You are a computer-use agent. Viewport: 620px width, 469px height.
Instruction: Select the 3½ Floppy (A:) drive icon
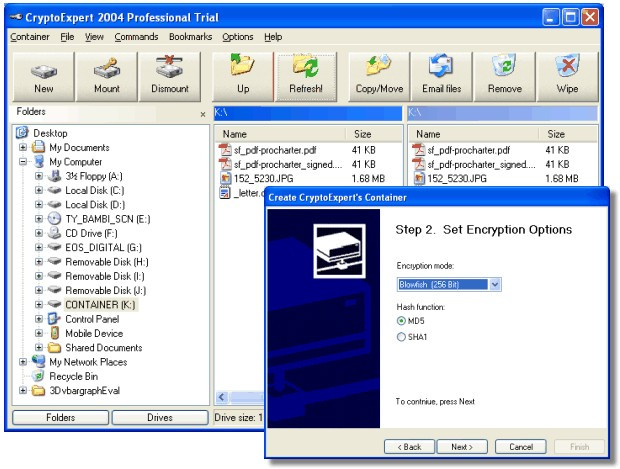[54, 176]
